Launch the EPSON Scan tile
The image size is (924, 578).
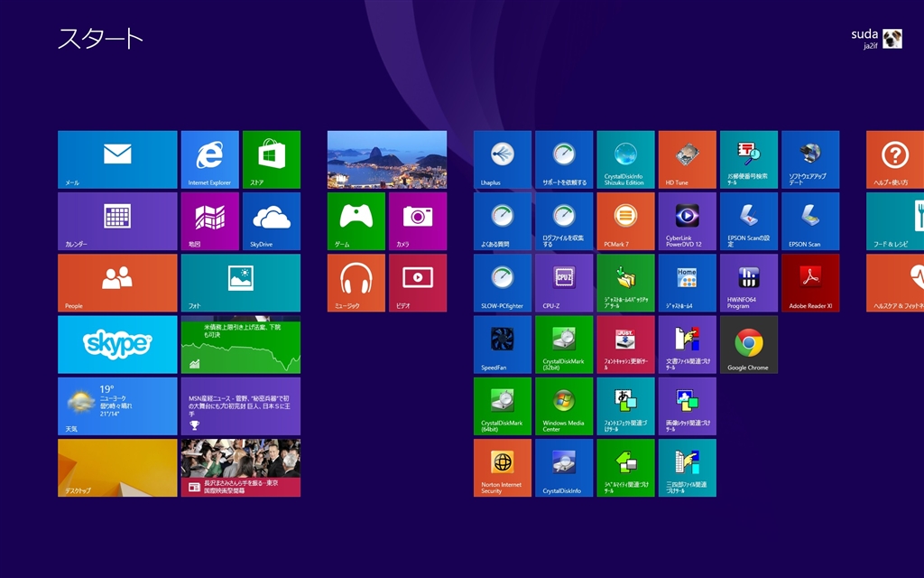tap(810, 221)
